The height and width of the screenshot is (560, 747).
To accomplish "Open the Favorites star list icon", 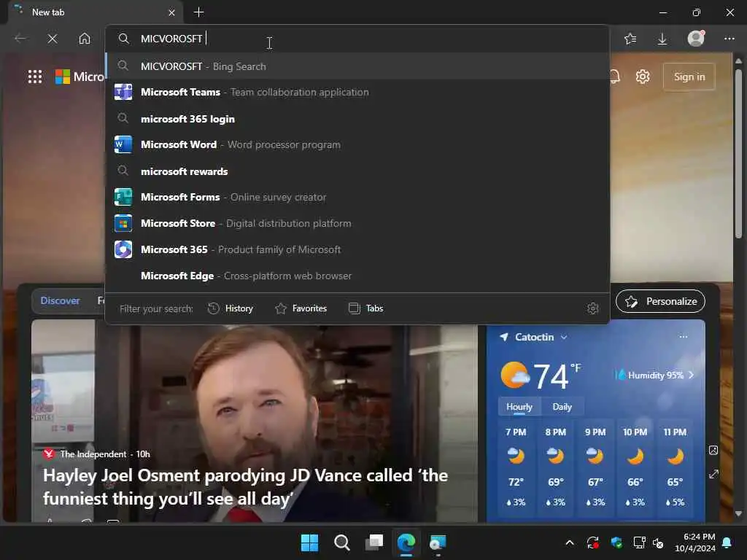I will point(630,39).
